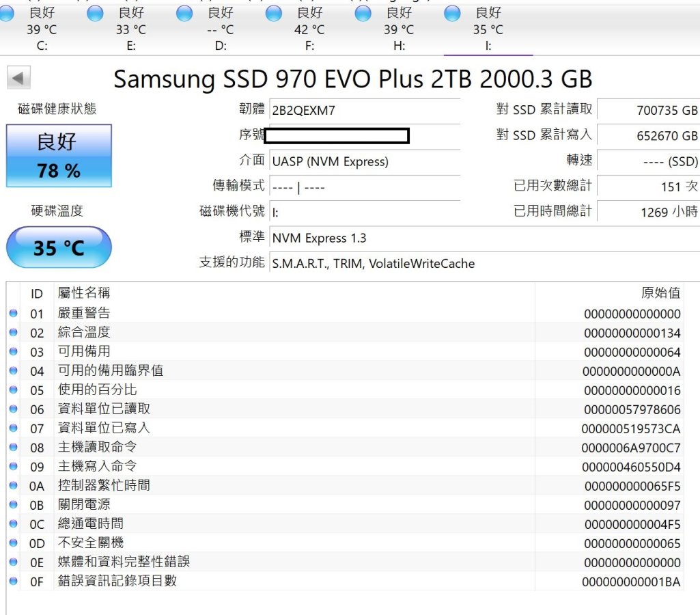Select the 控制器繁忙時間 attribute name
700x615 pixels.
(x=104, y=485)
